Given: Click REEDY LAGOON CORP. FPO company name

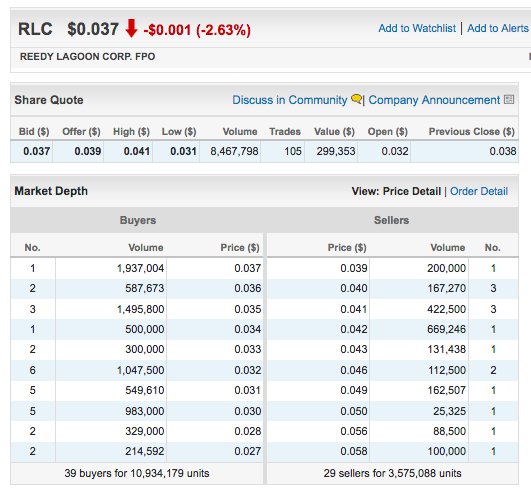Looking at the screenshot, I should (88, 57).
